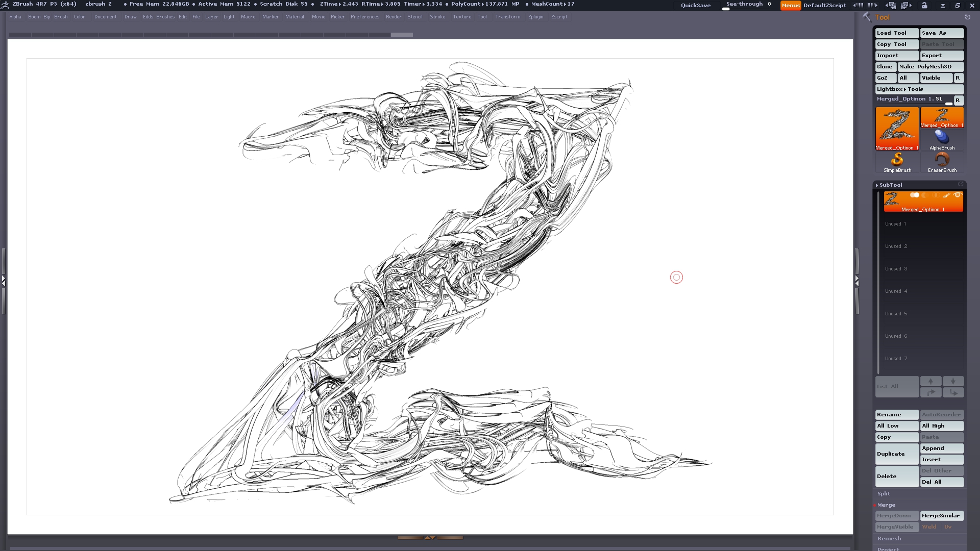Click the Make PolyMesh3D button
The image size is (980, 551).
click(x=930, y=66)
